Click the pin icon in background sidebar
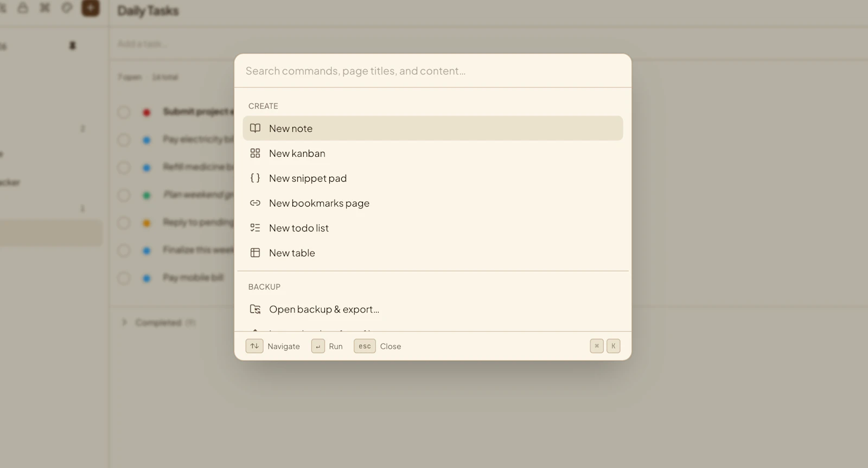 pos(73,46)
